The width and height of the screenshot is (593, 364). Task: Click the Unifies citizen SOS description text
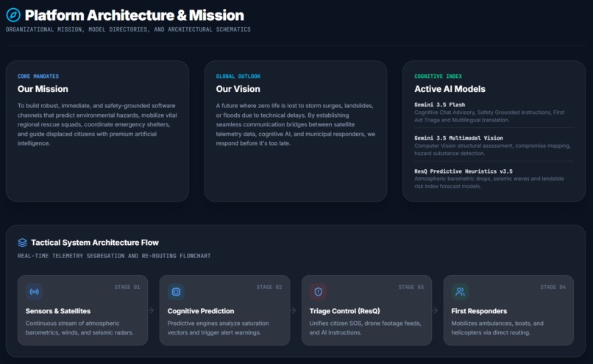366,328
